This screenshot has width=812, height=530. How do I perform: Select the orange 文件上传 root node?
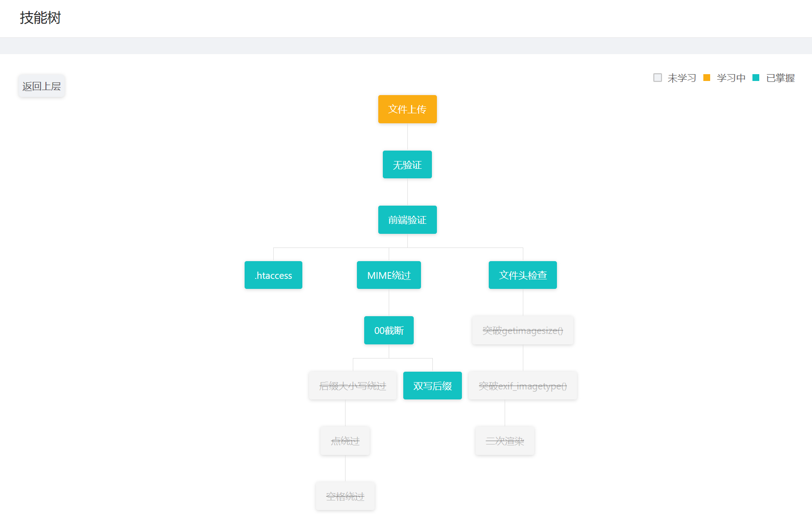pos(407,109)
